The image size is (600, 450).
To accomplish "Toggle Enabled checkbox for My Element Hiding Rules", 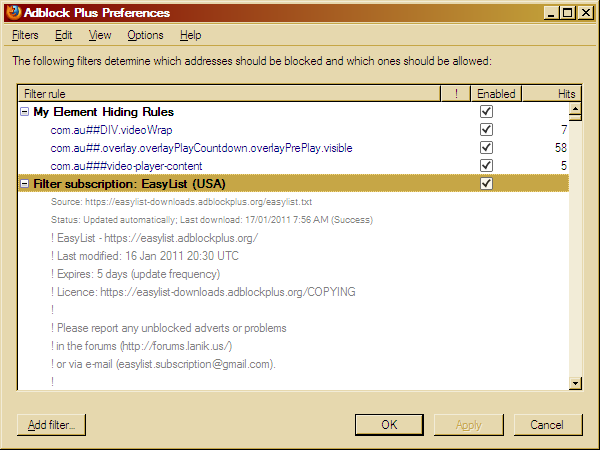I will click(x=486, y=112).
